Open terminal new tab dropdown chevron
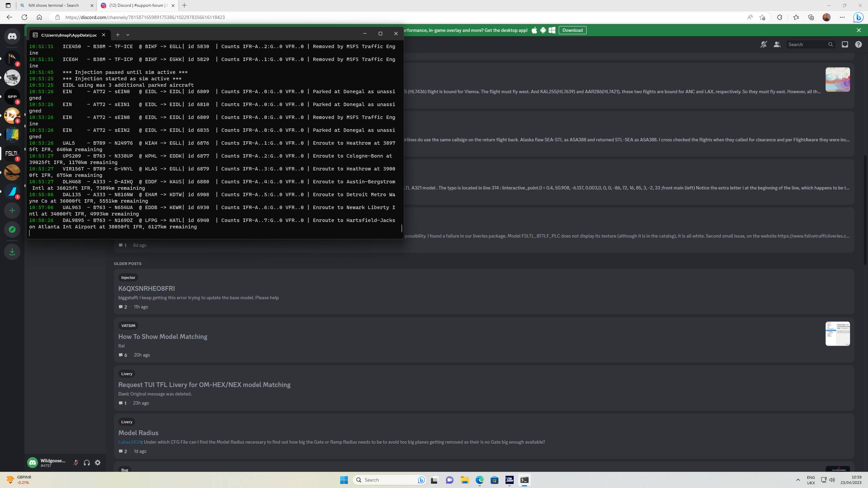The height and width of the screenshot is (488, 868). point(128,35)
